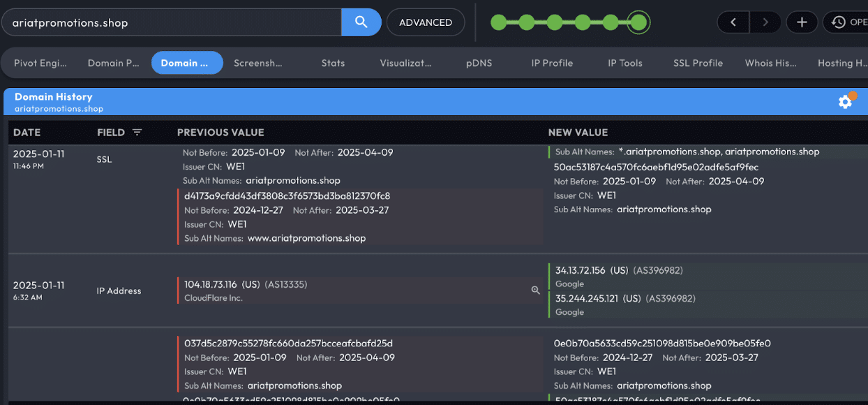This screenshot has height=405, width=868.
Task: Click the middle timeline node indicator
Action: click(x=554, y=22)
